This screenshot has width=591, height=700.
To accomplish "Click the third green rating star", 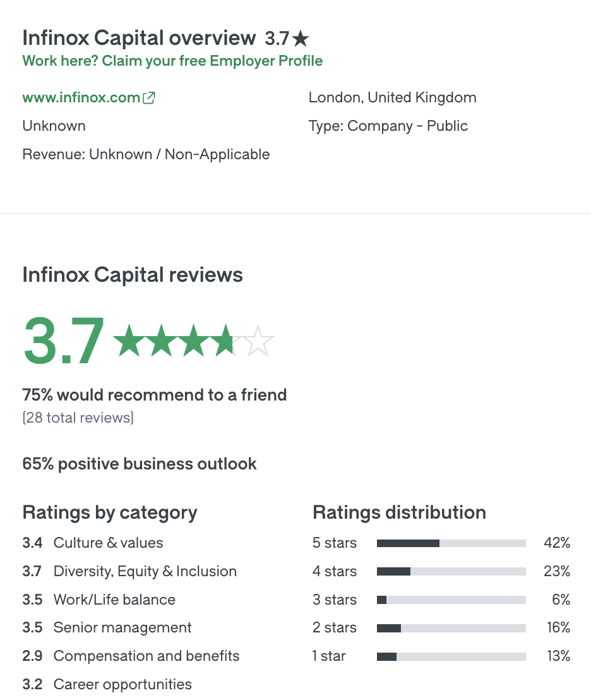I will point(194,341).
